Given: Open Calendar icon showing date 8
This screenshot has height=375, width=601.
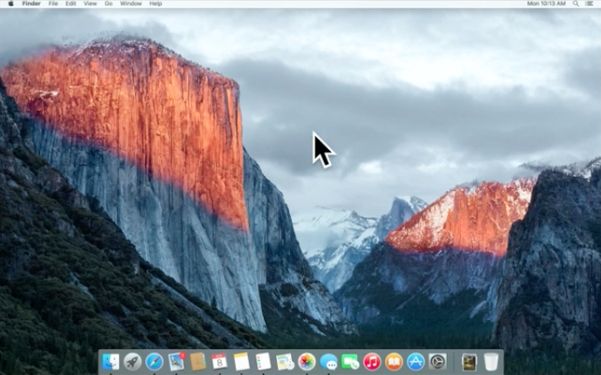Looking at the screenshot, I should [x=220, y=362].
